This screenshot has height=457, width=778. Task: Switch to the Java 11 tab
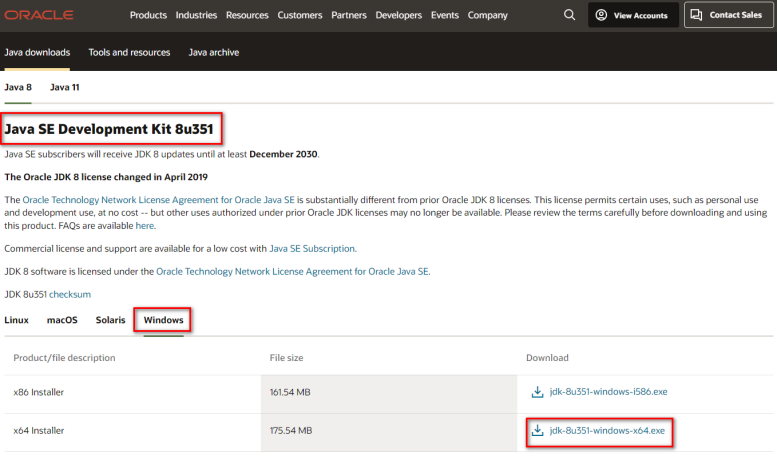click(x=65, y=87)
